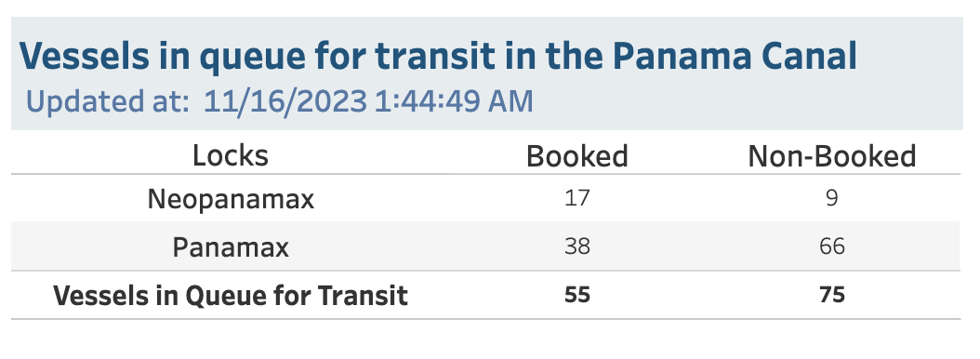980x359 pixels.
Task: Click total booked vessels value 55
Action: click(576, 294)
